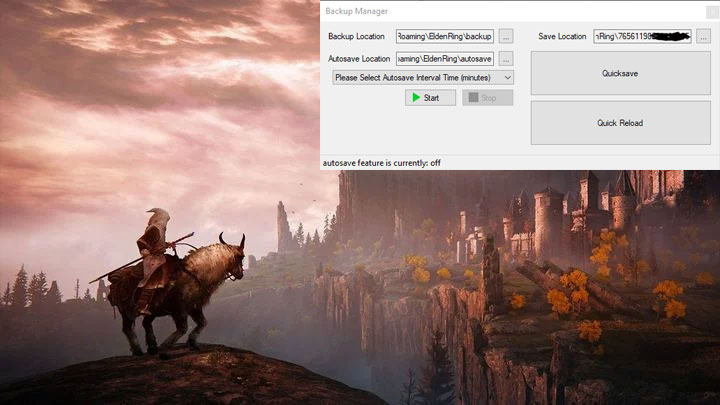Click the 'Backup Location' label

tap(356, 36)
